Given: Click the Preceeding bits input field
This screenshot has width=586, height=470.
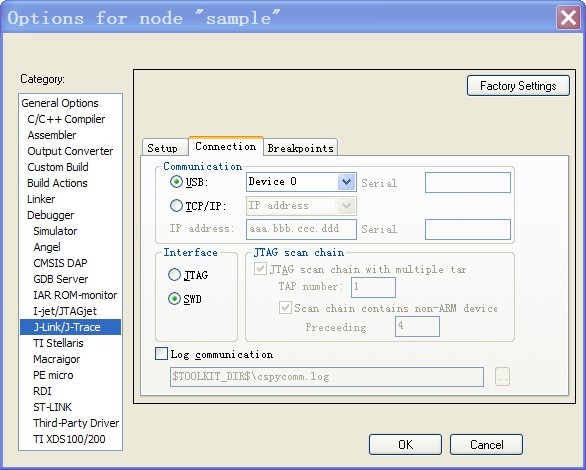Looking at the screenshot, I should [x=417, y=327].
